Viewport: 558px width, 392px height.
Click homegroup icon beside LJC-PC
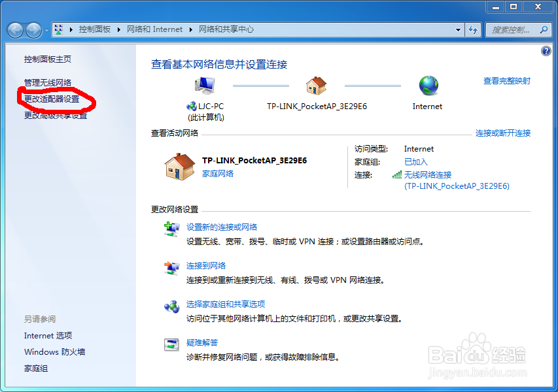click(192, 106)
